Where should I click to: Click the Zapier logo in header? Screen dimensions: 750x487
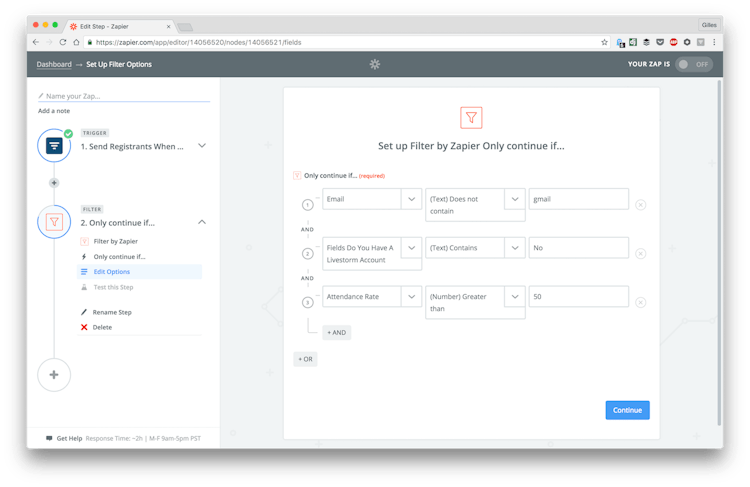(375, 64)
